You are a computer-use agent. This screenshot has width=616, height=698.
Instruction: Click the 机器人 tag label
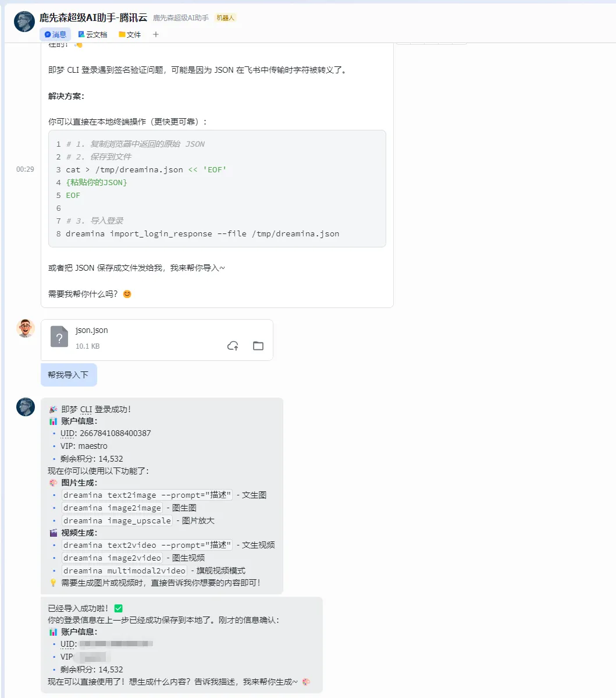tap(225, 18)
